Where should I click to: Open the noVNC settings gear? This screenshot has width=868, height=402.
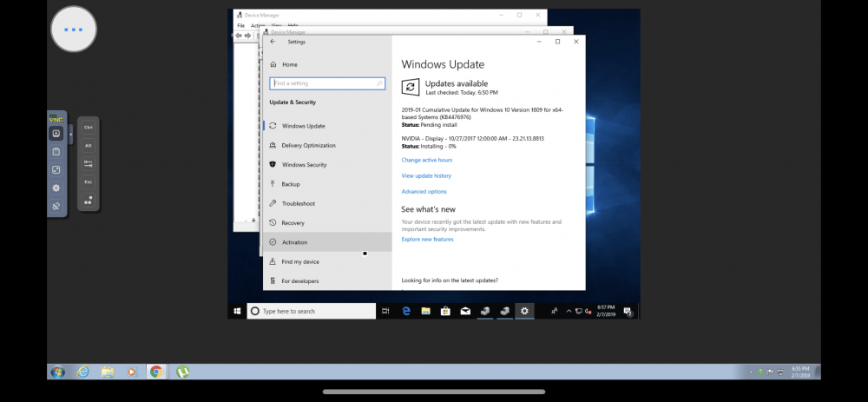click(56, 188)
